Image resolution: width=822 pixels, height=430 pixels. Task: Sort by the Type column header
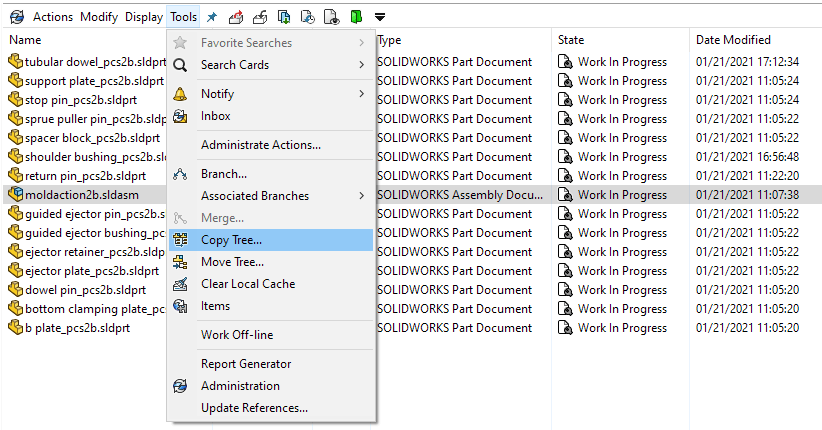[390, 40]
